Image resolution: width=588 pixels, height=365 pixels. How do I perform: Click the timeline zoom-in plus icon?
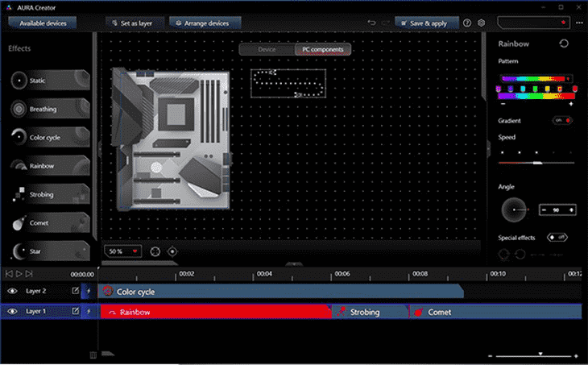click(x=576, y=356)
